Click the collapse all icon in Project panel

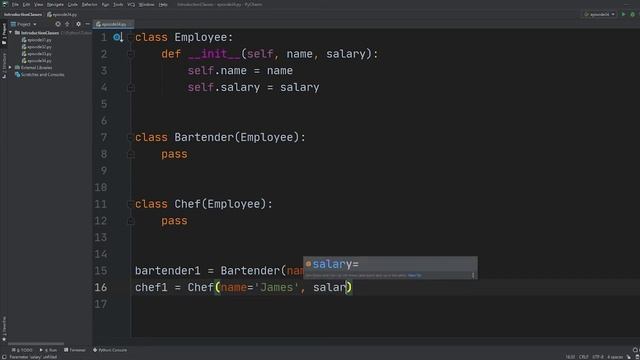pos(67,24)
